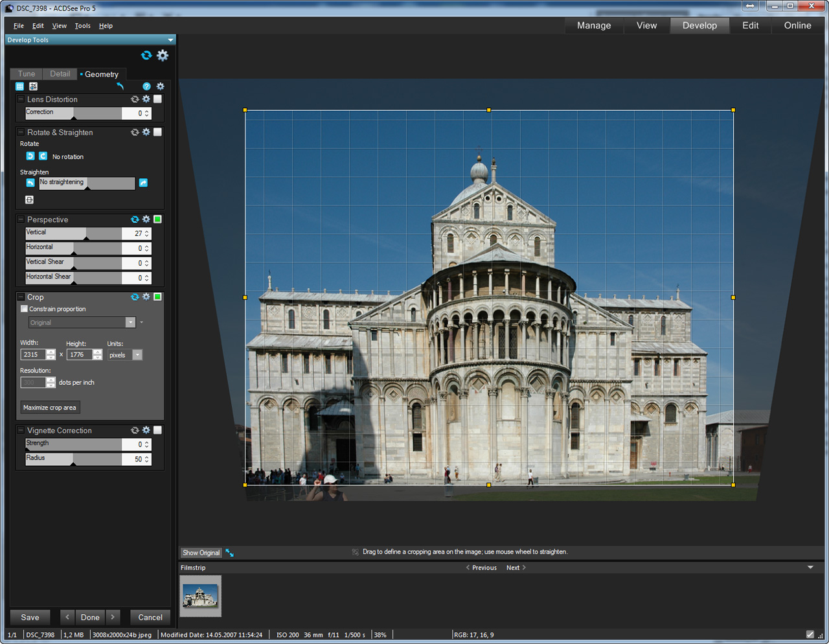The width and height of the screenshot is (829, 644).
Task: Click the blue help question mark icon
Action: (x=146, y=86)
